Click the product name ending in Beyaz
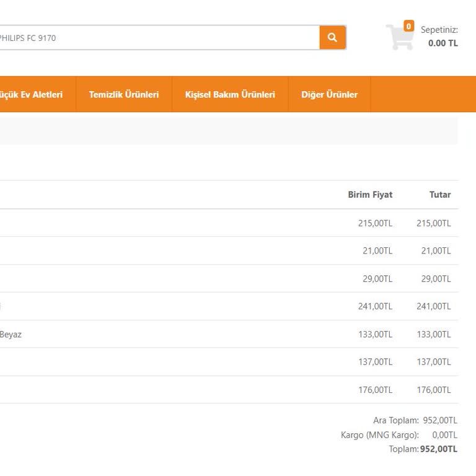 point(11,335)
